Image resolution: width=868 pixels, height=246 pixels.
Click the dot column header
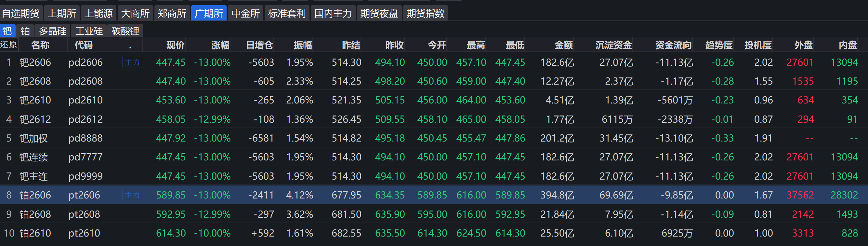tap(130, 45)
